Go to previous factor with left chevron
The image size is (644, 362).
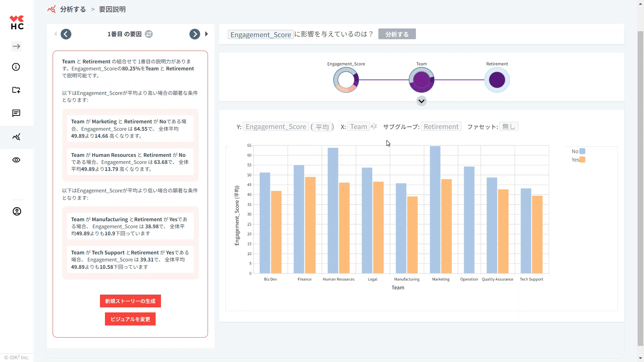(66, 34)
